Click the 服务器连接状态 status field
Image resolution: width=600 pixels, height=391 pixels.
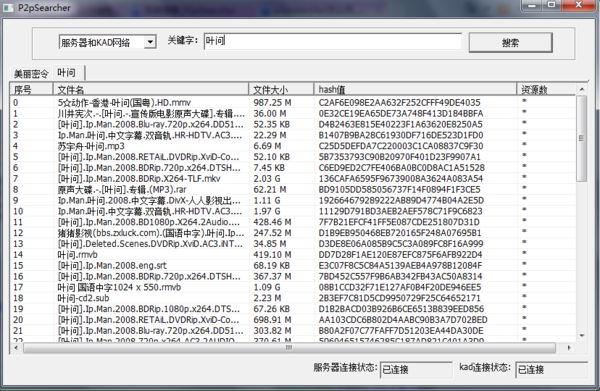(416, 370)
